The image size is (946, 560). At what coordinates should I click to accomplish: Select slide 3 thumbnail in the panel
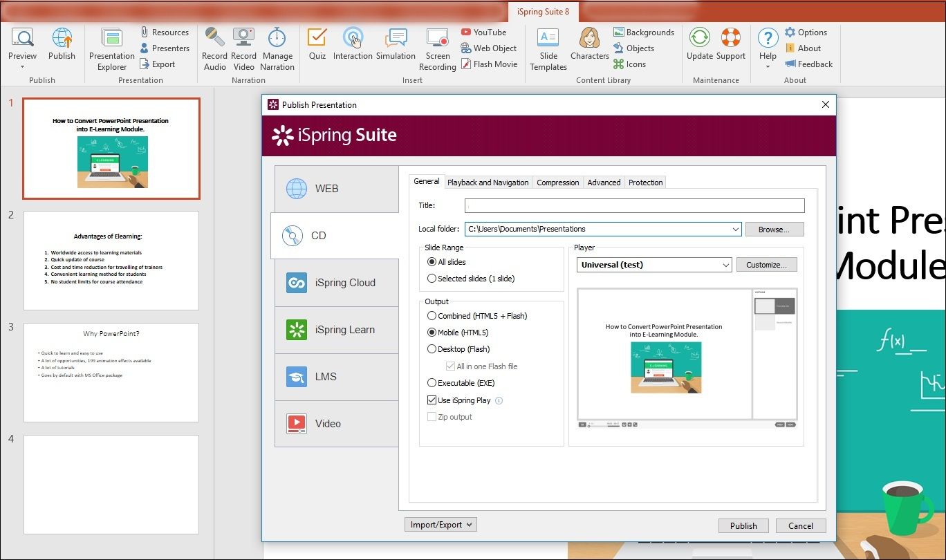111,372
